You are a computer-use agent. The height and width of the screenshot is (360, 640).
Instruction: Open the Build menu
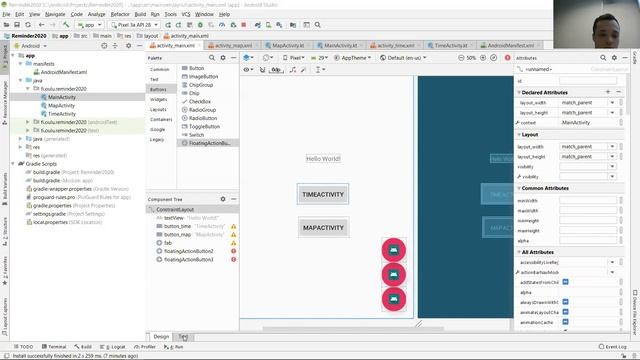140,14
